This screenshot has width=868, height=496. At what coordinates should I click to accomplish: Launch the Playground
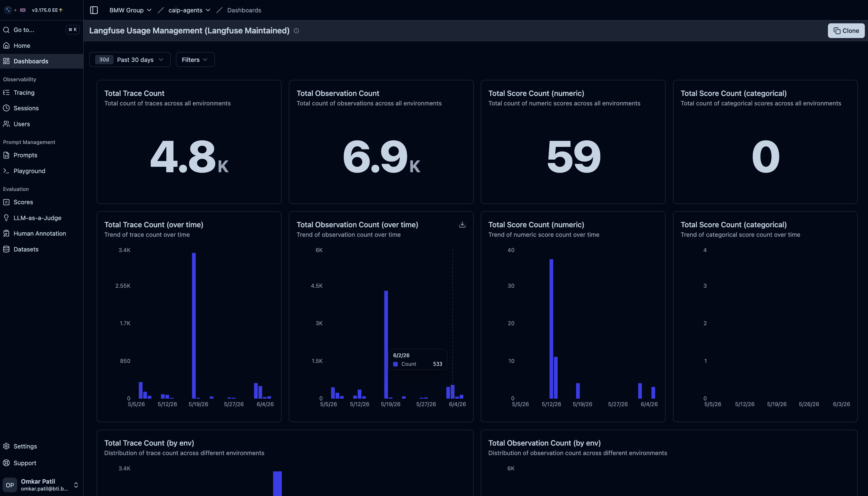[41, 171]
